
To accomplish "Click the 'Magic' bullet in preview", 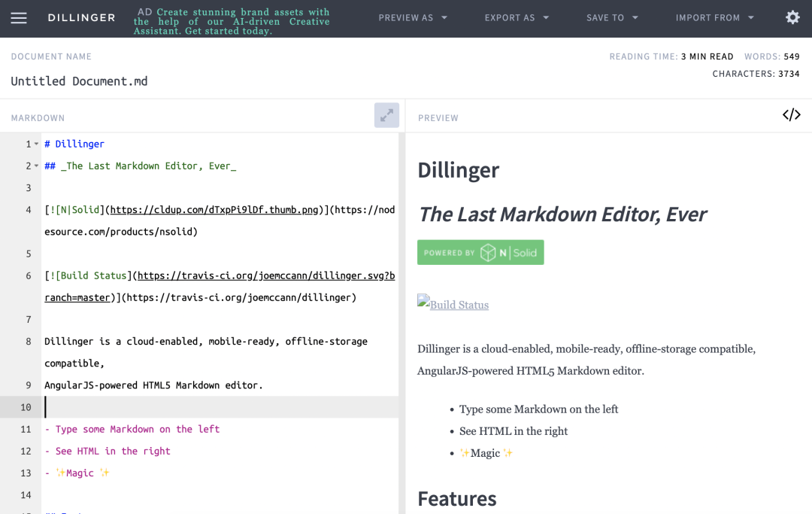I will (486, 453).
